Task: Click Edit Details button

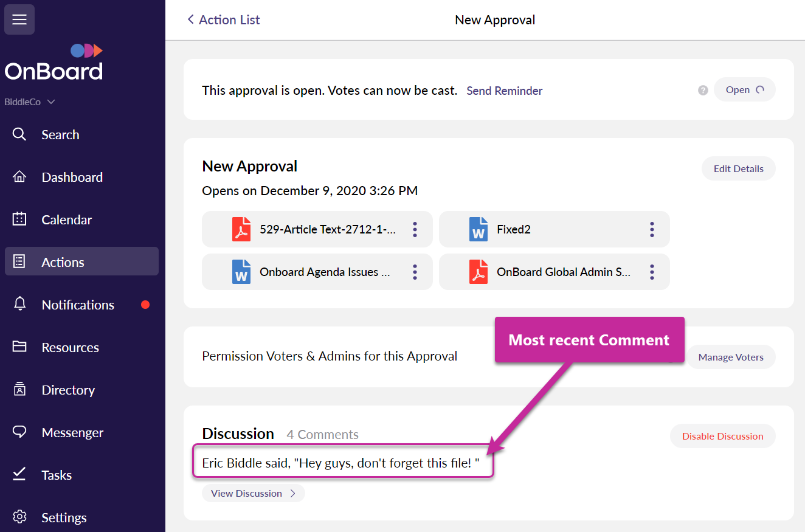Action: pos(739,168)
